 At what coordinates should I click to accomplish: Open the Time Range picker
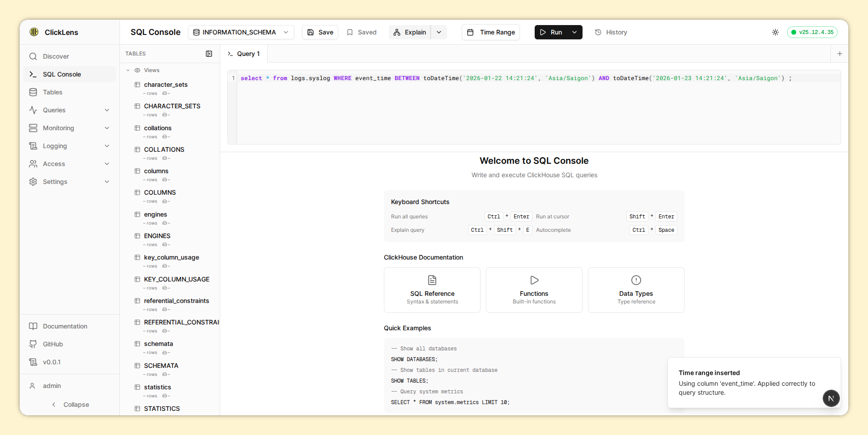pos(491,32)
